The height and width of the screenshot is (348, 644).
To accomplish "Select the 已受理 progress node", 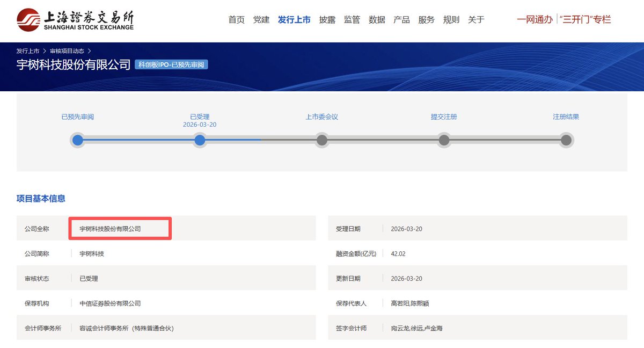I will click(x=200, y=140).
